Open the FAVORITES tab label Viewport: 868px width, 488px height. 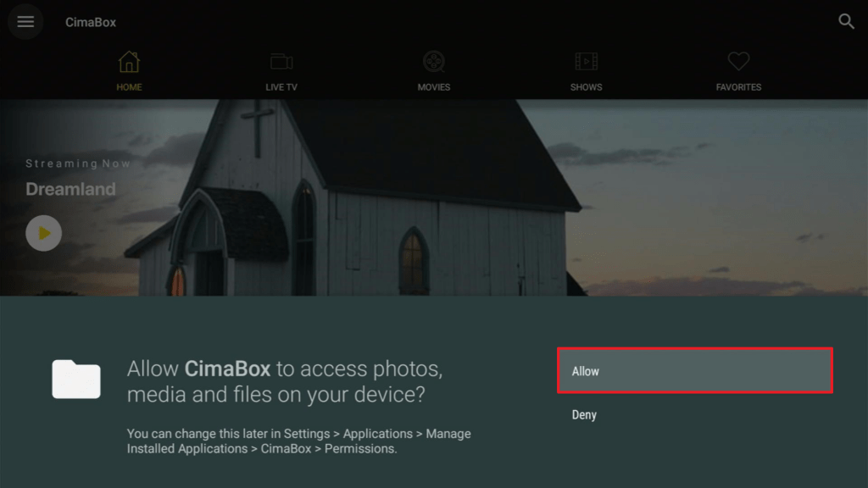[x=738, y=87]
